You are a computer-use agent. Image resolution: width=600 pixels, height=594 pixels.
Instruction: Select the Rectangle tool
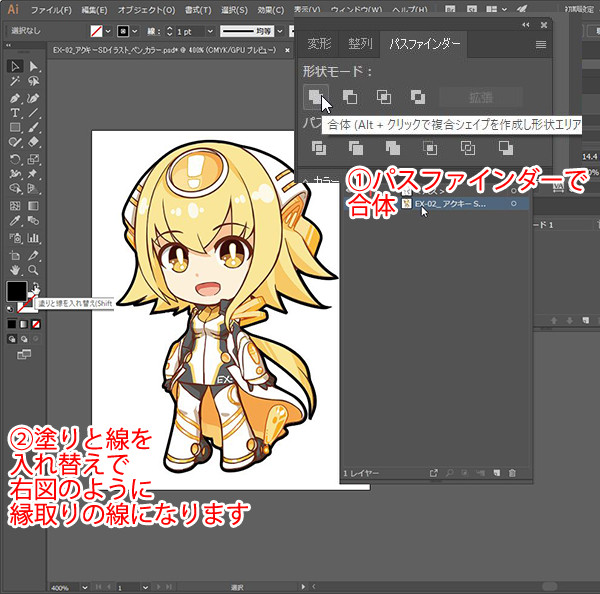click(15, 127)
